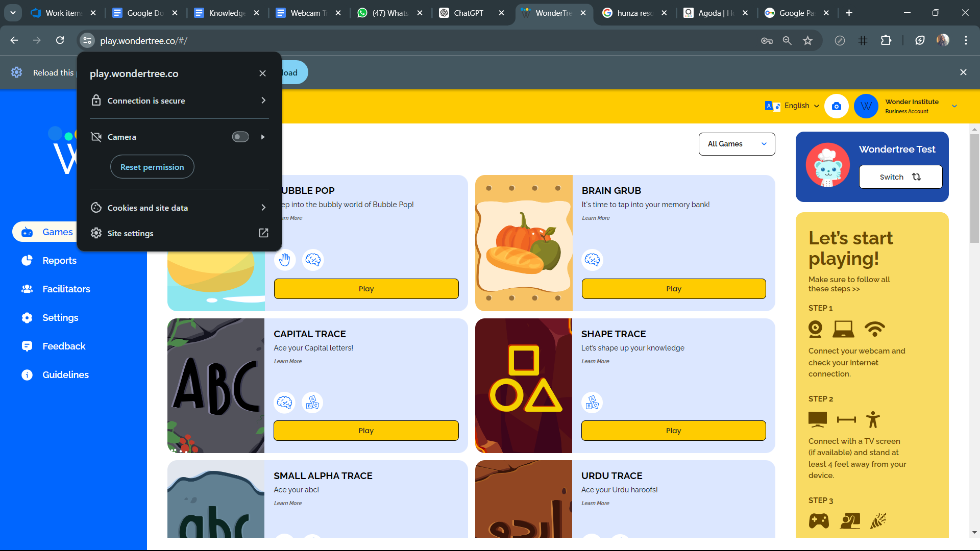
Task: Open Facilitators in sidebar
Action: (x=56, y=289)
